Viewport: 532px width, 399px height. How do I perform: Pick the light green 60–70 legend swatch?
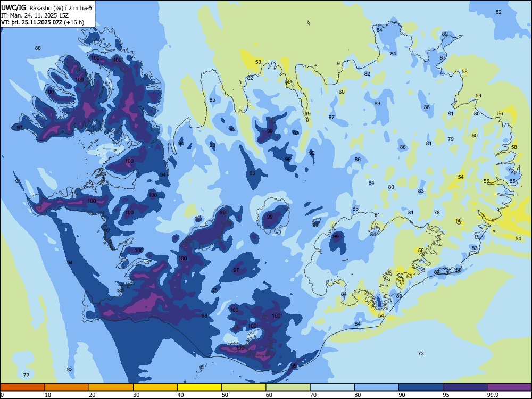click(x=288, y=387)
